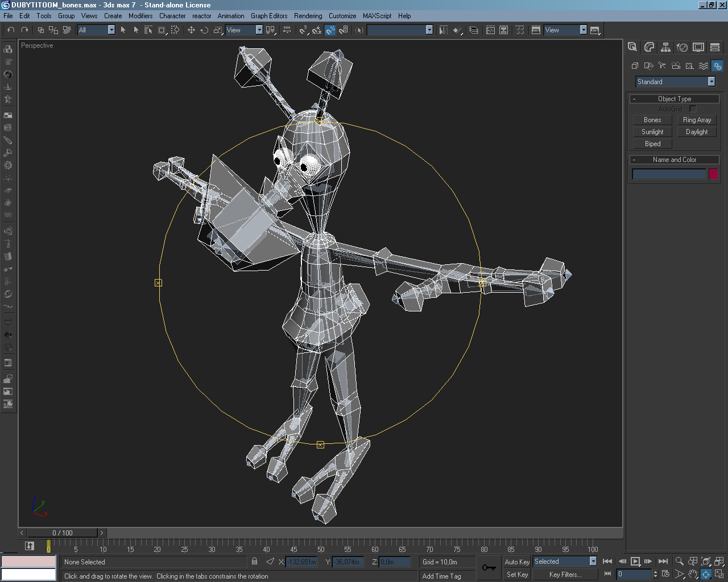728x582 pixels.
Task: Switch to the Hierarchy command panel tab
Action: click(665, 47)
